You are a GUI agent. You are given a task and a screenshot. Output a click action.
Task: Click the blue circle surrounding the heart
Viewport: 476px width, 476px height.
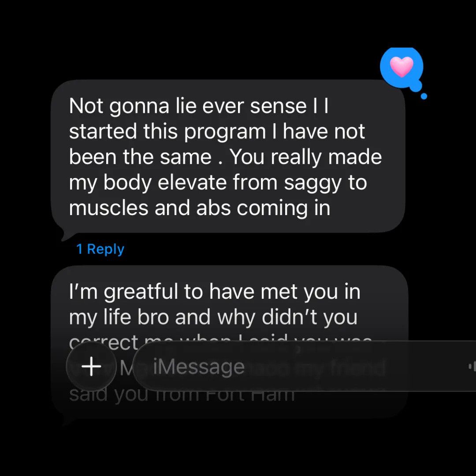point(402,67)
